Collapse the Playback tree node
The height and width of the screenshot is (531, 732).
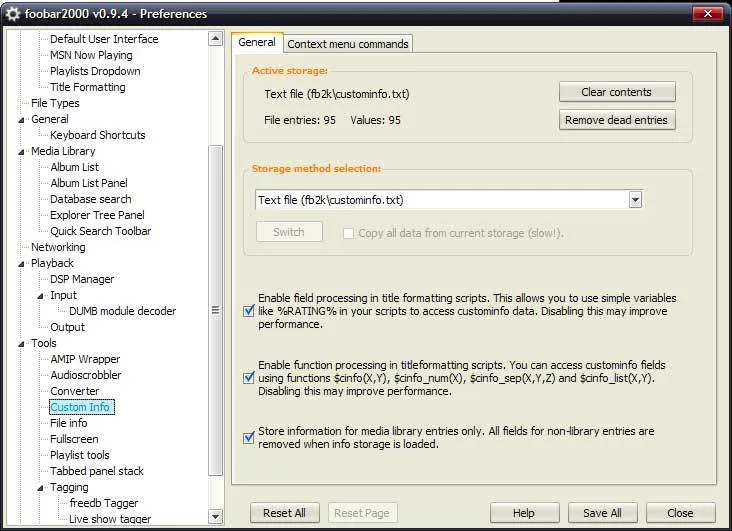[21, 264]
